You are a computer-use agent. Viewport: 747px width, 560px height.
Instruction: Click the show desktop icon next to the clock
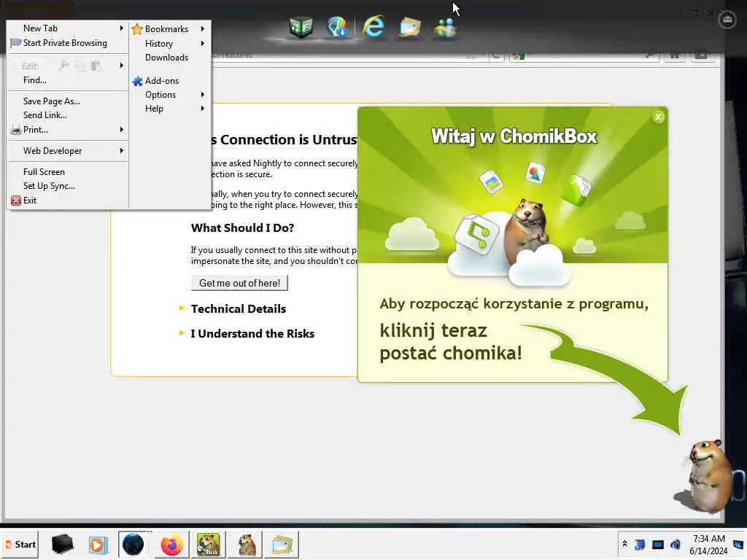click(x=738, y=544)
